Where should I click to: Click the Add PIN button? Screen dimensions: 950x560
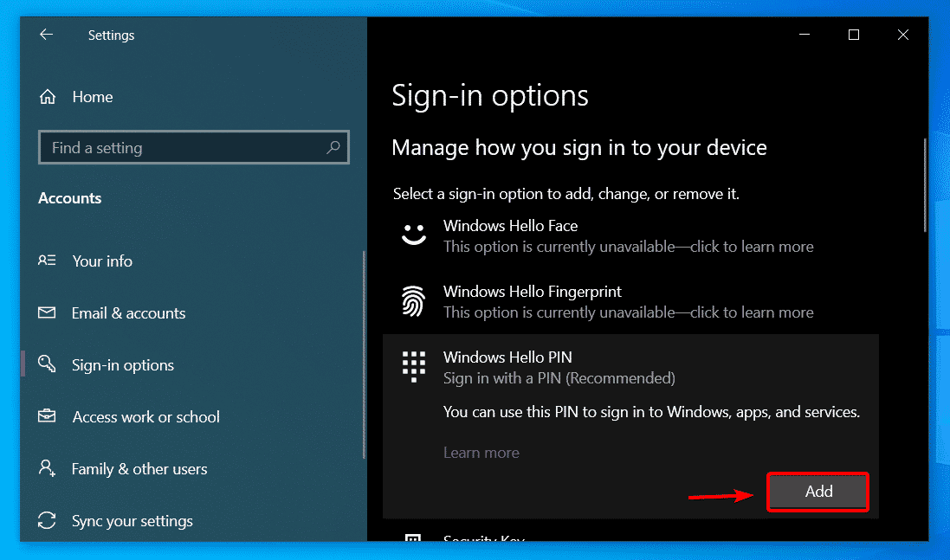click(818, 492)
